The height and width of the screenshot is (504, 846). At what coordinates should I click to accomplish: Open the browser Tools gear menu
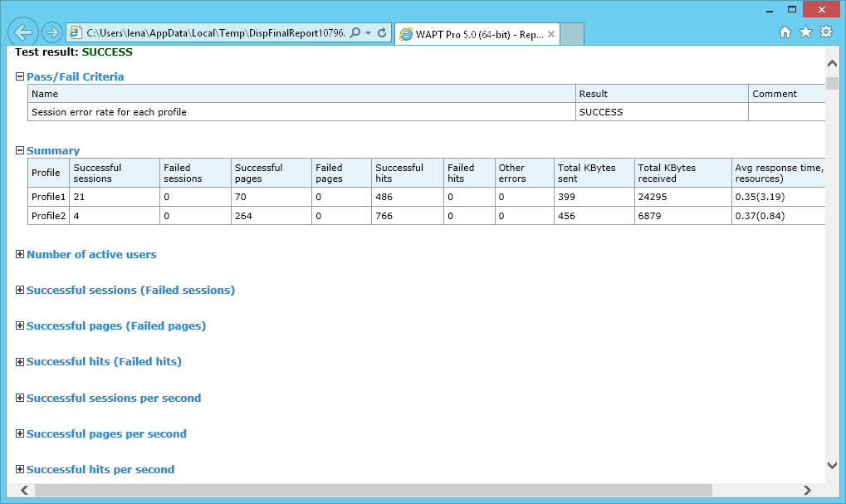click(x=826, y=32)
